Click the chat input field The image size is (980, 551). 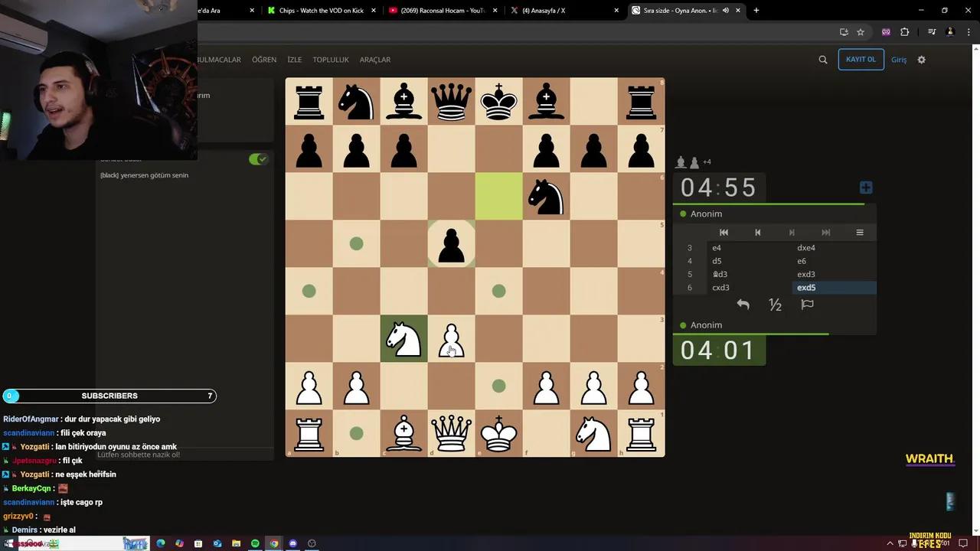click(185, 455)
